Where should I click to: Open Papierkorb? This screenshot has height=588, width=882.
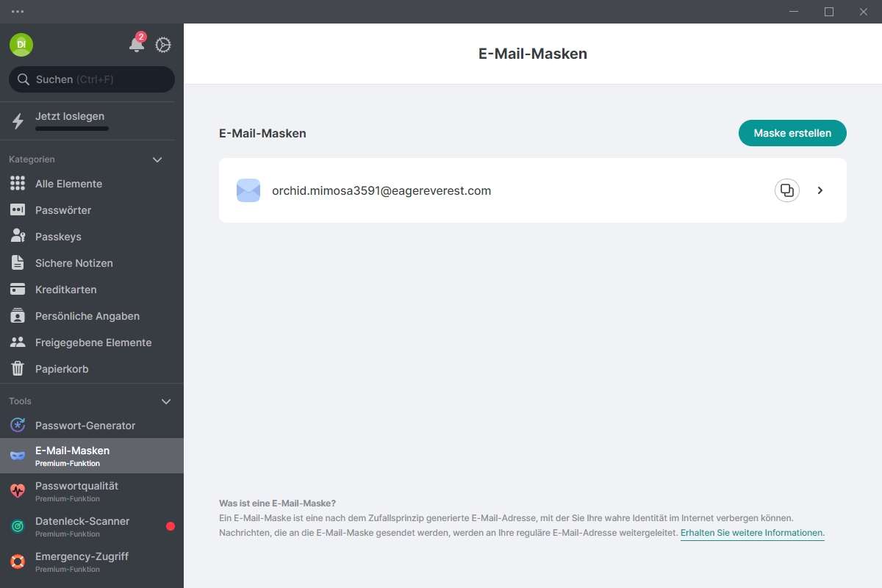[92, 369]
